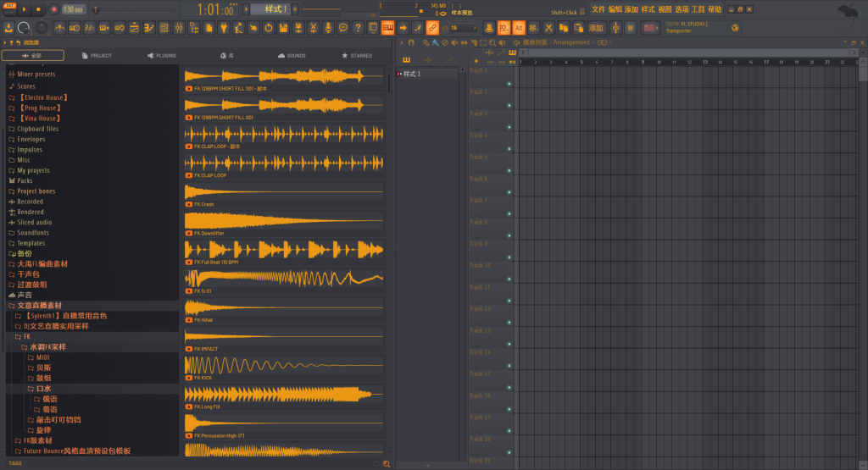Screen dimensions: 868x470
Task: Toggle the link chain icon
Action: [432, 28]
